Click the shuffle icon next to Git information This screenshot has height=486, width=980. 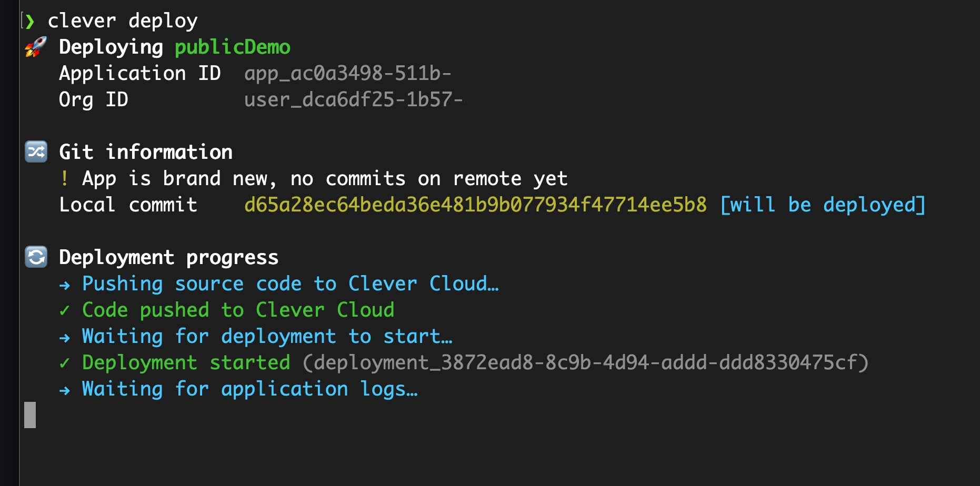(36, 152)
